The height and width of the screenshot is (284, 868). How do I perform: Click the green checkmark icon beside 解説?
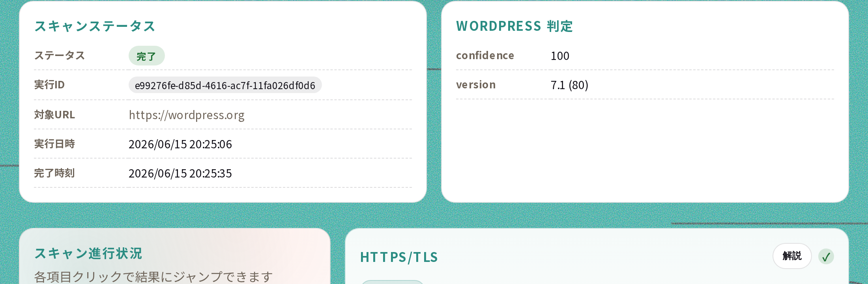click(826, 257)
